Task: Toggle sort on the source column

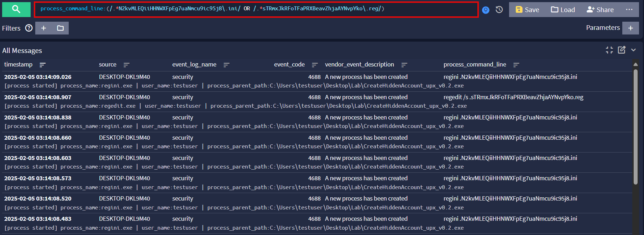Action: pyautogui.click(x=126, y=65)
